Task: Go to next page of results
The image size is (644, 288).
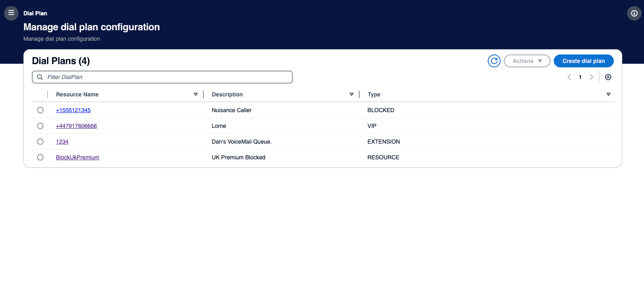Action: click(x=591, y=77)
